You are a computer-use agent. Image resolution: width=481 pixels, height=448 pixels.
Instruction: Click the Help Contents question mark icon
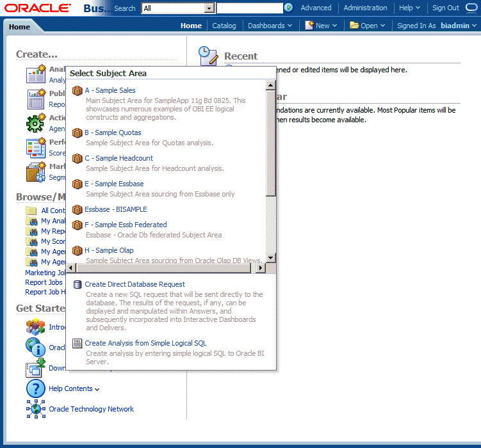click(36, 388)
